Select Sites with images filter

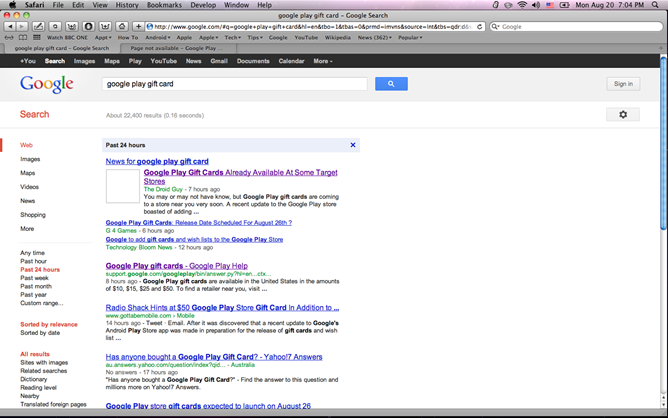44,362
